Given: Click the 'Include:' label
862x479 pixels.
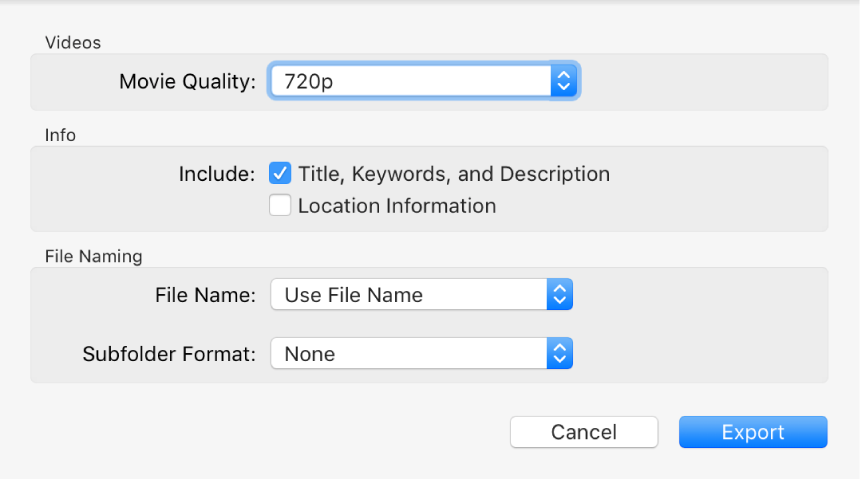Looking at the screenshot, I should tap(217, 174).
